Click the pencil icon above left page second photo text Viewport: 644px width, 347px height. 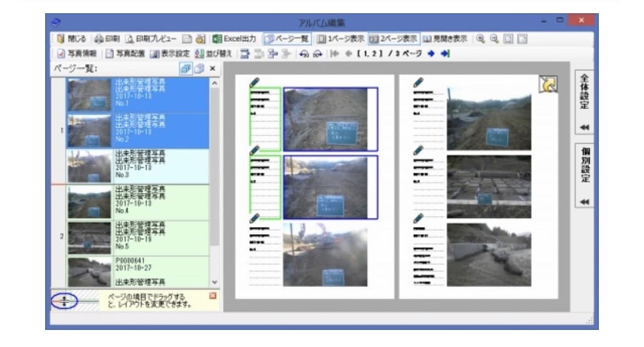point(255,150)
